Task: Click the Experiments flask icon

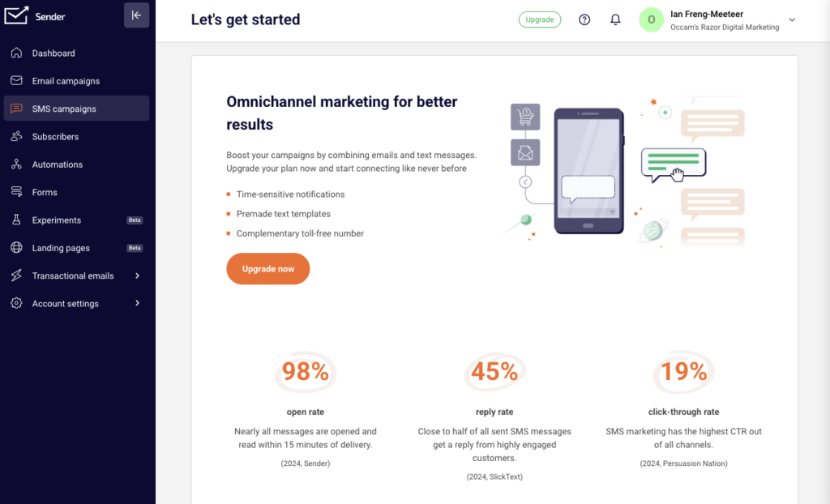Action: coord(16,220)
